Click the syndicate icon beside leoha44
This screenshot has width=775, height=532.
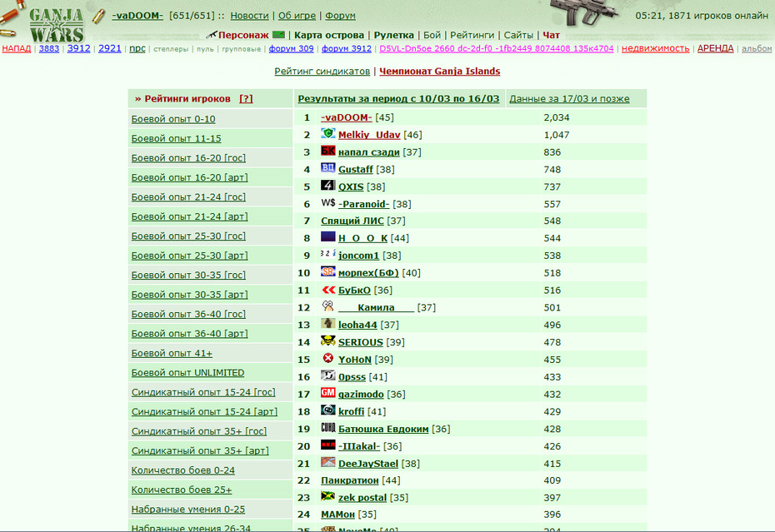327,324
